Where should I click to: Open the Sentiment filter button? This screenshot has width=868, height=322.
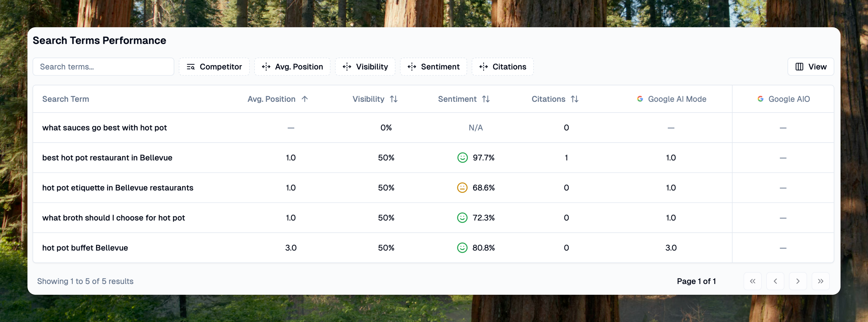[433, 67]
